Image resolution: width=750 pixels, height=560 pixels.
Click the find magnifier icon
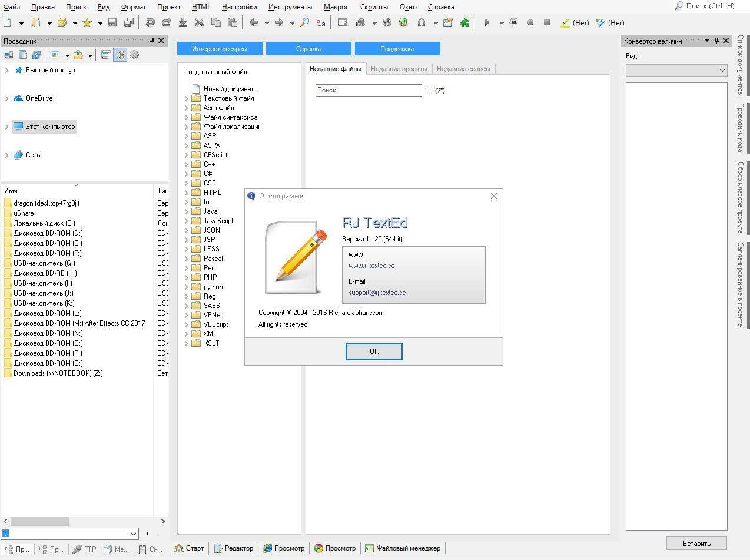tap(304, 23)
